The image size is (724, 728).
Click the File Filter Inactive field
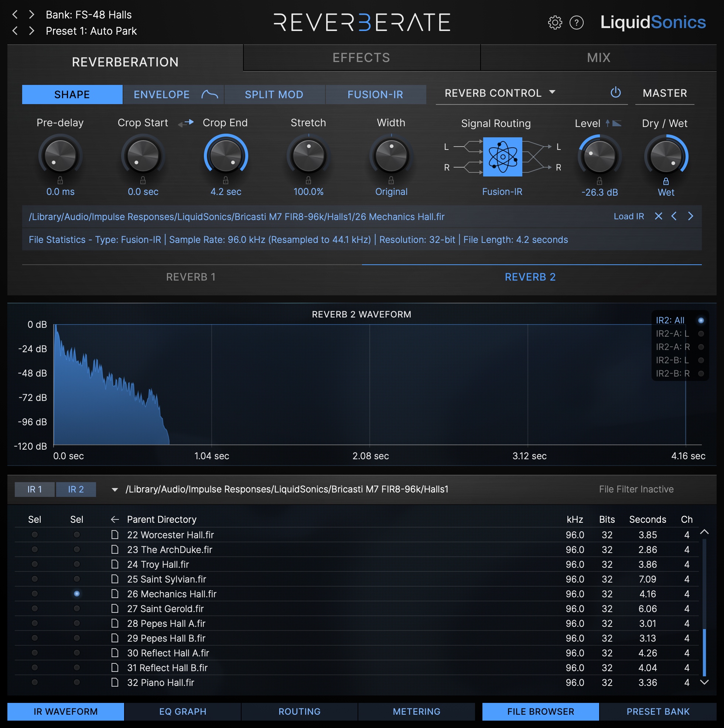[636, 489]
